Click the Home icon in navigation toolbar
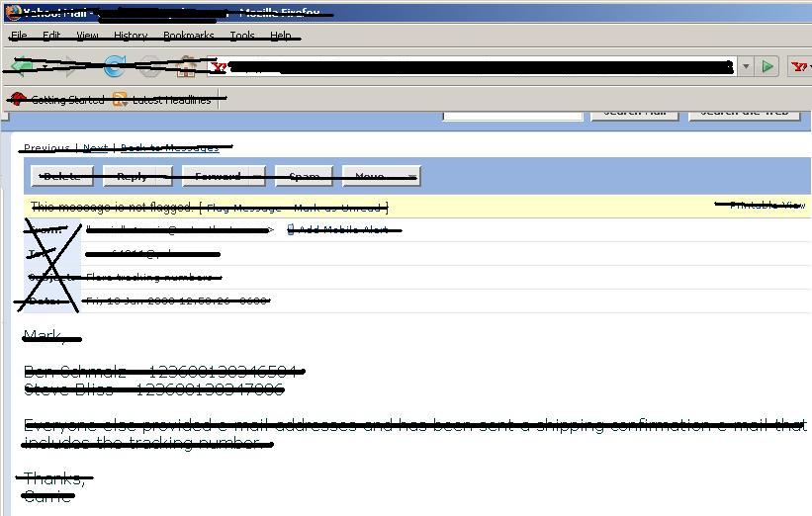The image size is (812, 516). [185, 66]
